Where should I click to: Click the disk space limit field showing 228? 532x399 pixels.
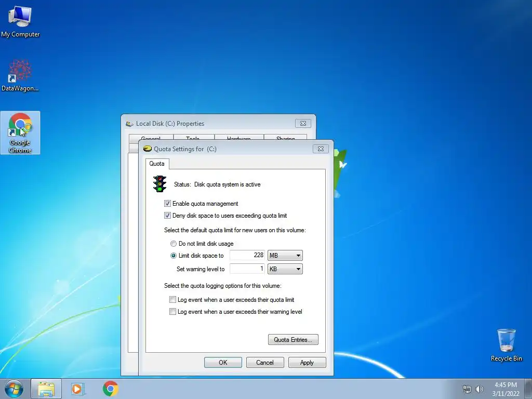click(x=247, y=255)
